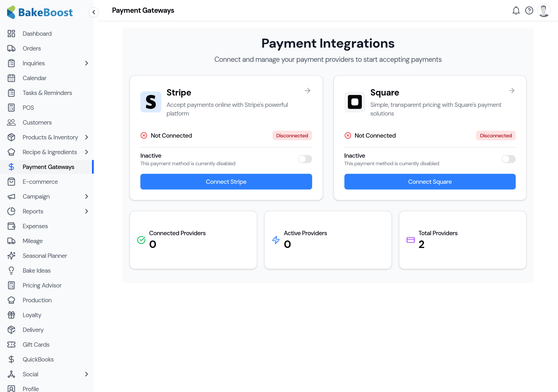Expand the Campaign submenu
The height and width of the screenshot is (392, 558).
point(86,197)
